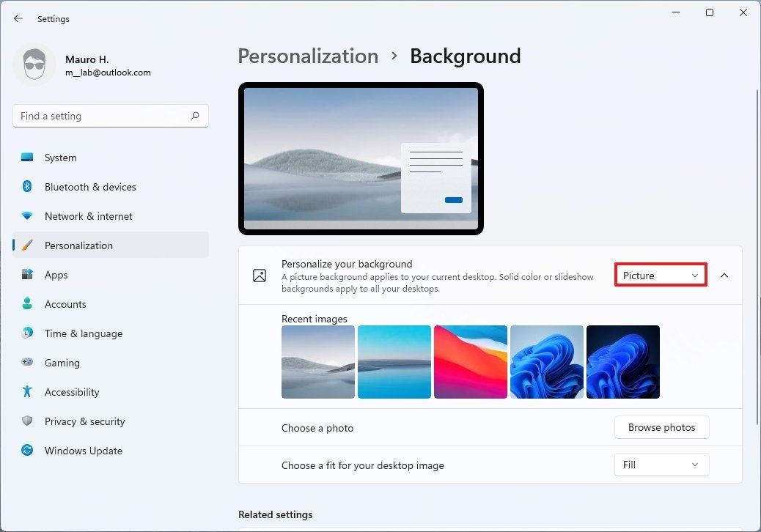Screen dimensions: 761x532
Task: Open the System settings category
Action: coord(60,158)
